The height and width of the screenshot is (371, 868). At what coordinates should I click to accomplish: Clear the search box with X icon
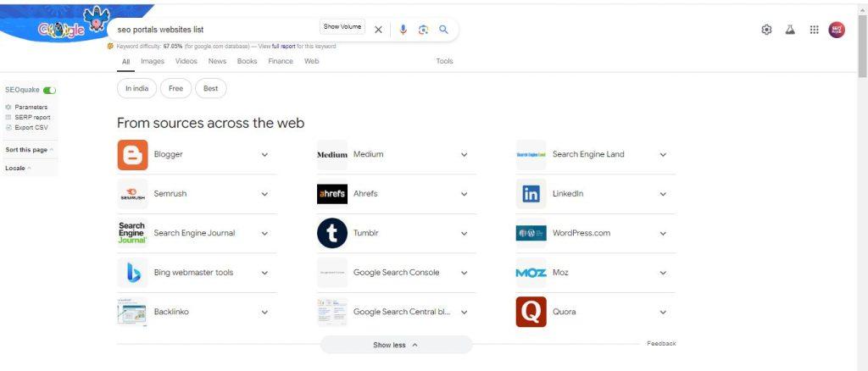click(x=378, y=30)
